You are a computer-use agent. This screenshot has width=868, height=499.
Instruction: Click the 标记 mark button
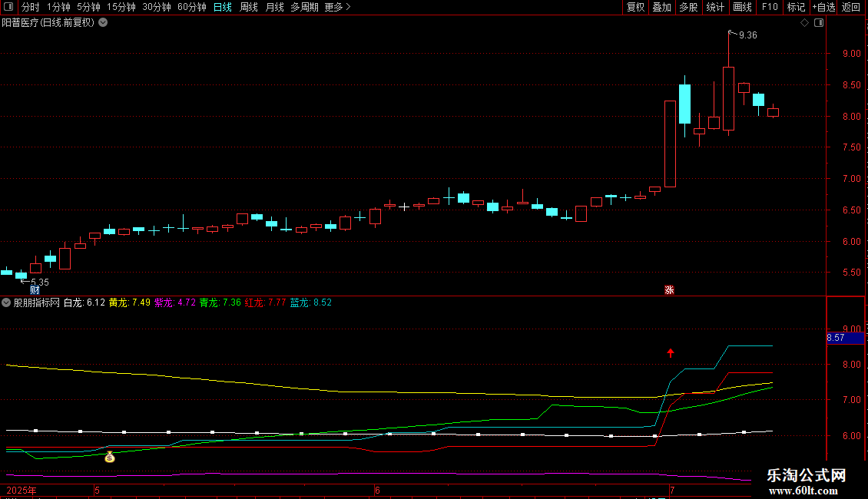pyautogui.click(x=796, y=7)
